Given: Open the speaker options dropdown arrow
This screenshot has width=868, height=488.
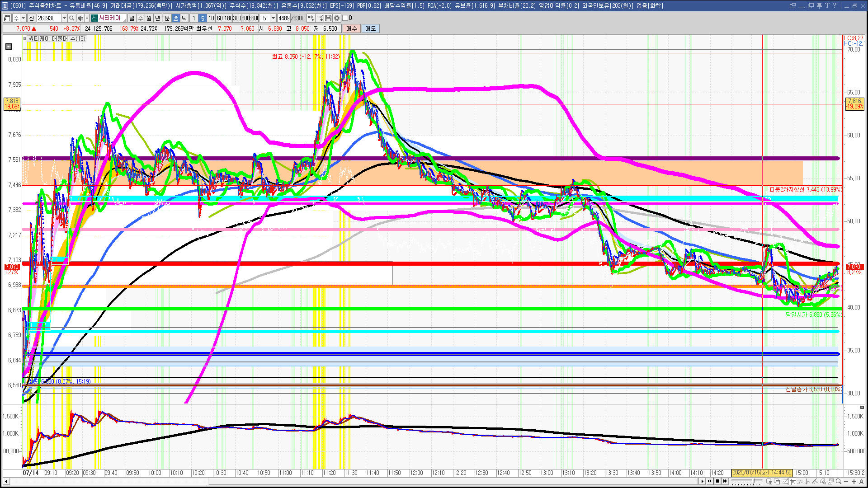Looking at the screenshot, I should tap(87, 18).
